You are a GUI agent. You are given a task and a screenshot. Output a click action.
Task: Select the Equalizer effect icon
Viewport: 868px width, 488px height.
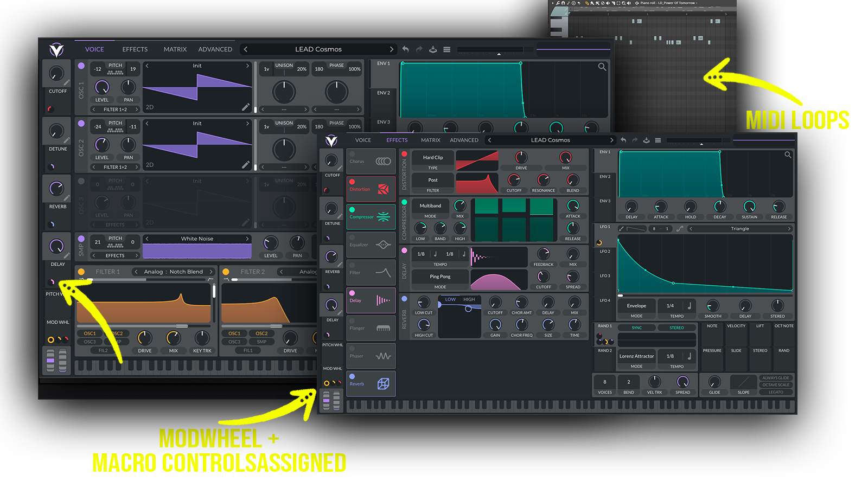(x=383, y=245)
